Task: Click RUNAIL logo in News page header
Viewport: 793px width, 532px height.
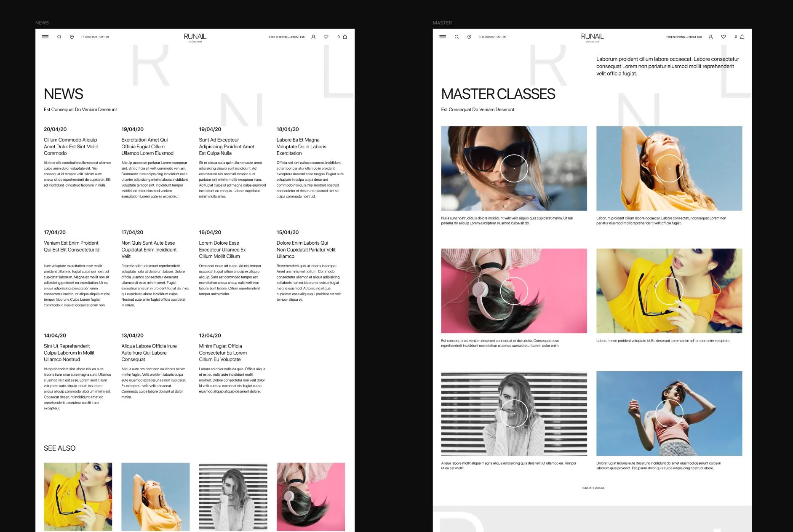Action: (x=195, y=37)
